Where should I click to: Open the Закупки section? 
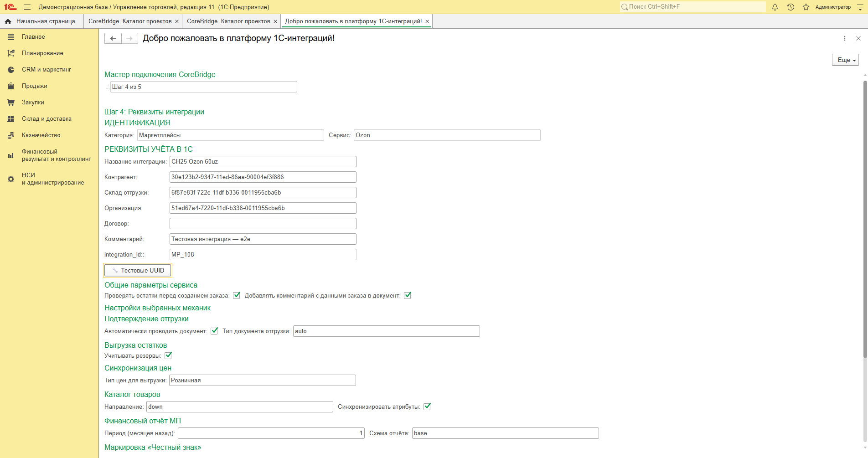(x=49, y=103)
